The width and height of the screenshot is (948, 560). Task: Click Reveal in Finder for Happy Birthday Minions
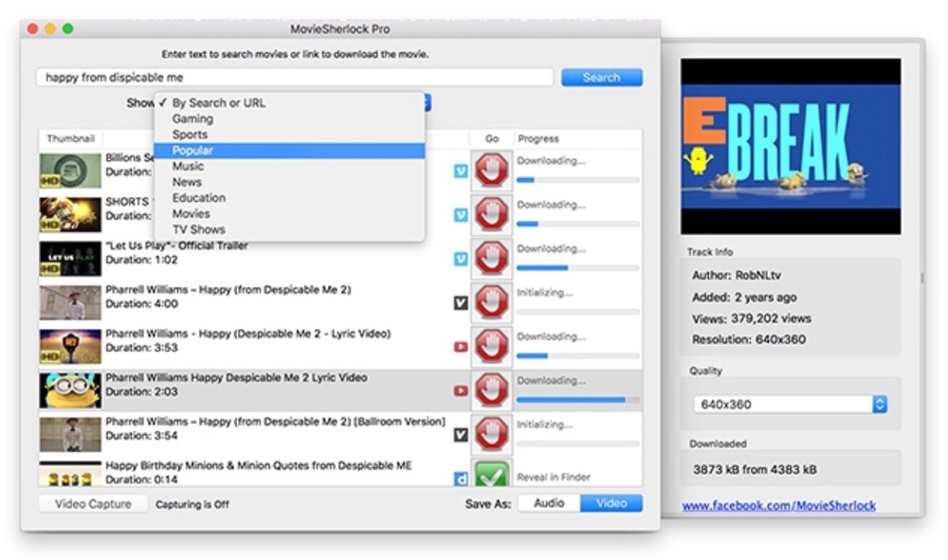[554, 478]
